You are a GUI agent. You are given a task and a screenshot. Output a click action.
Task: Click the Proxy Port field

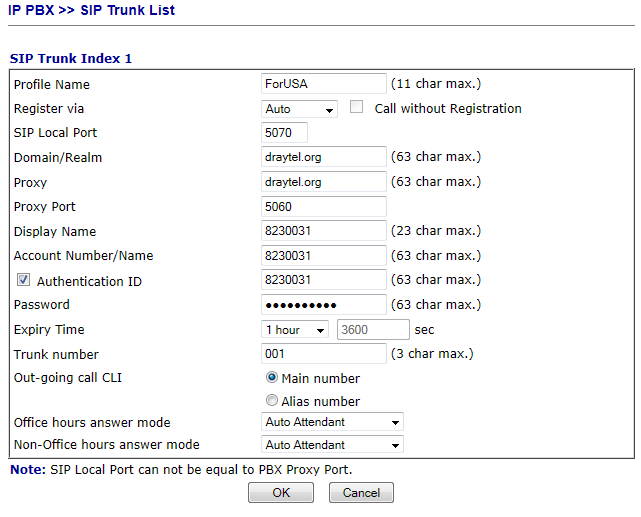323,207
